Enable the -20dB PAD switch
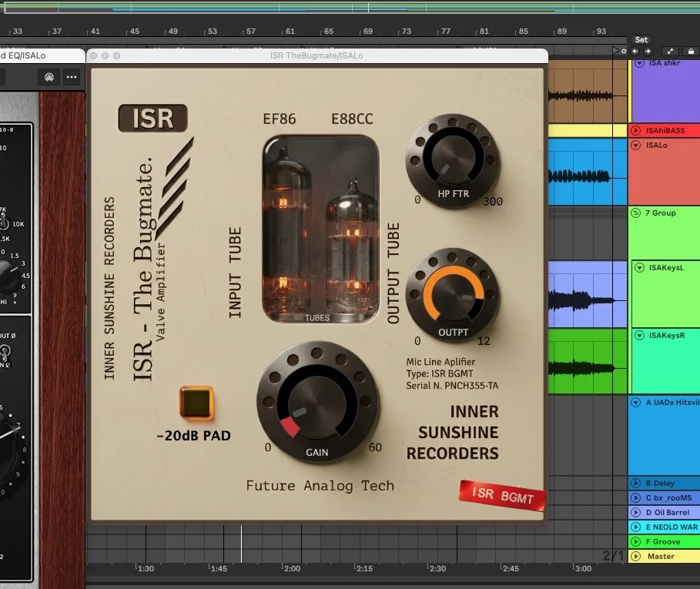Image resolution: width=700 pixels, height=589 pixels. pos(197,403)
